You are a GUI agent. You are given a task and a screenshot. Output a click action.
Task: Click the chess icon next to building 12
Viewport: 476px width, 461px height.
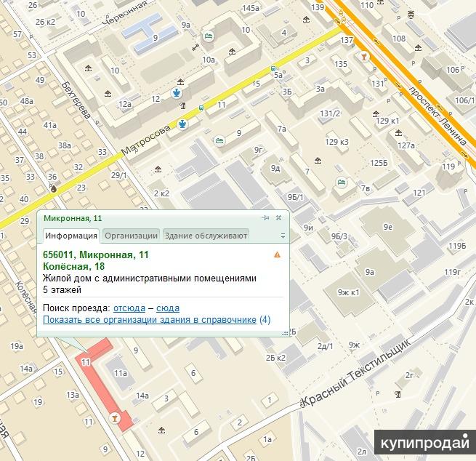176,93
